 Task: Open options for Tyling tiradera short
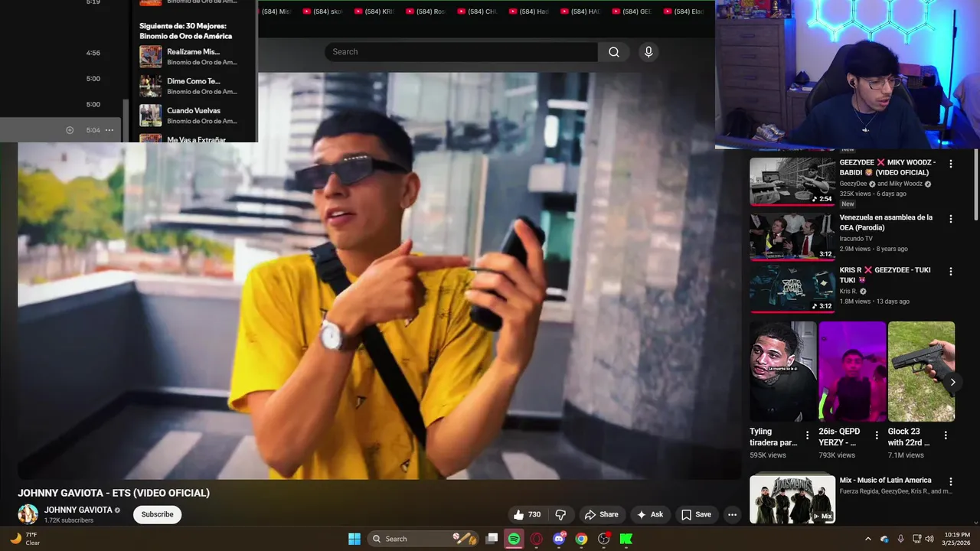click(x=807, y=435)
